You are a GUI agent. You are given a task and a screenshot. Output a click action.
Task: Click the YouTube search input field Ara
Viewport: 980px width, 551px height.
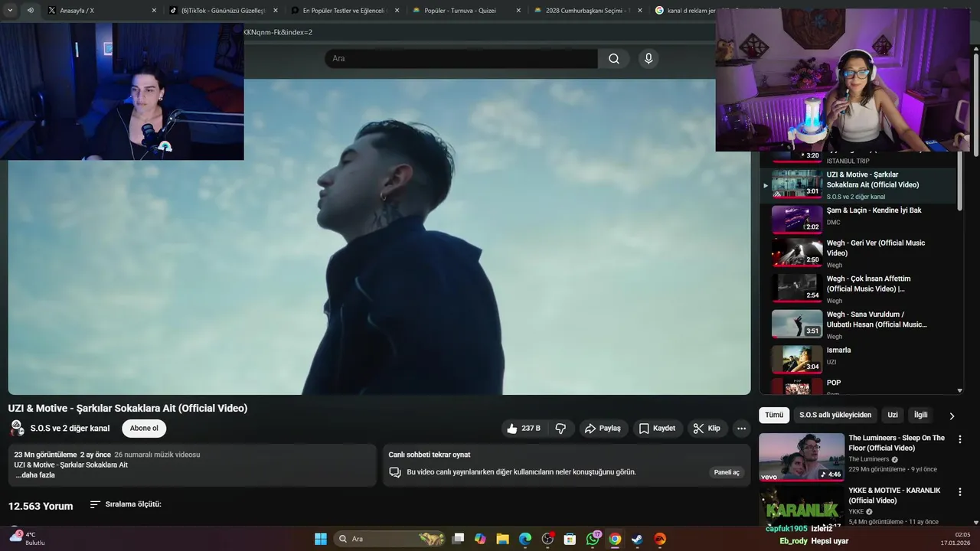click(x=461, y=59)
